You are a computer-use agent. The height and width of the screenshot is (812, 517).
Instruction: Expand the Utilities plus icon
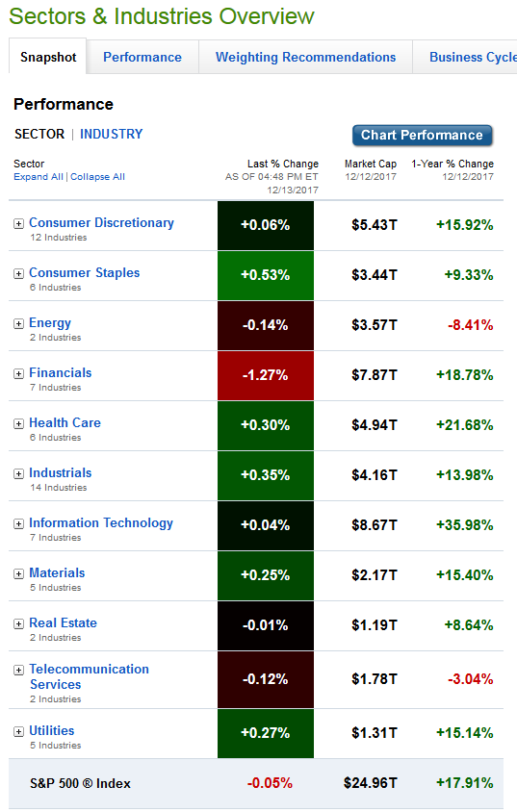18,732
